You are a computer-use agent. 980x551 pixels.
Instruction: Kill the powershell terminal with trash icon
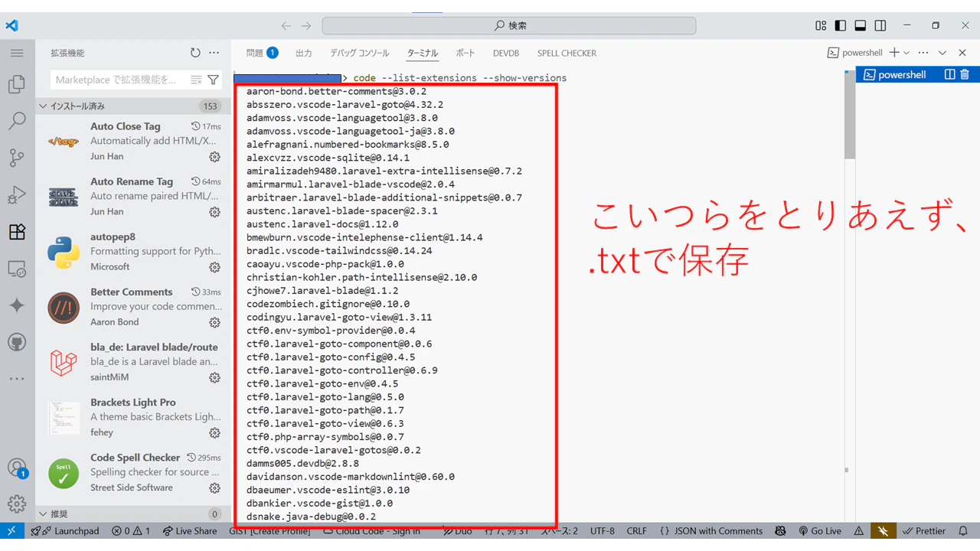[x=965, y=75]
